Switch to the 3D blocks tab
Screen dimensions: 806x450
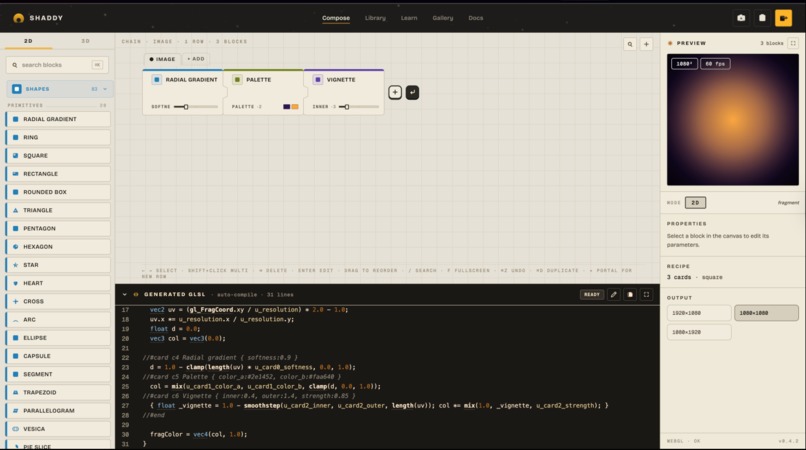point(85,41)
